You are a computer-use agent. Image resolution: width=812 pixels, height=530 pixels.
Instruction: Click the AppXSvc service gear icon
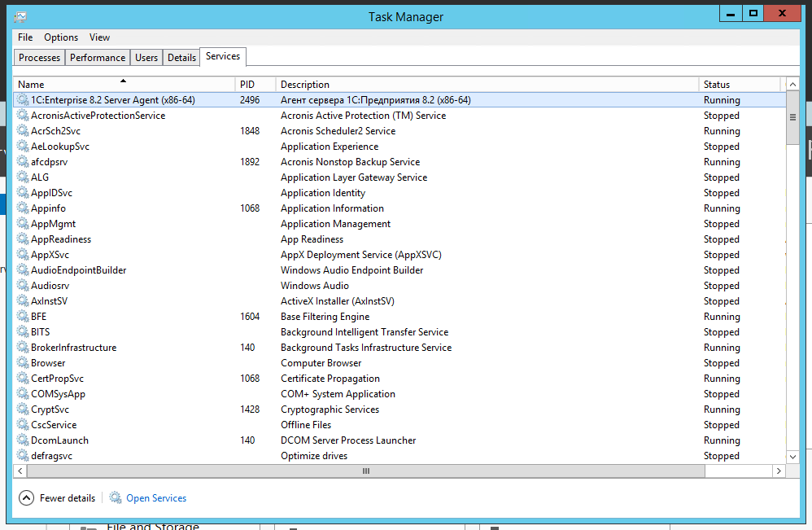tap(22, 254)
